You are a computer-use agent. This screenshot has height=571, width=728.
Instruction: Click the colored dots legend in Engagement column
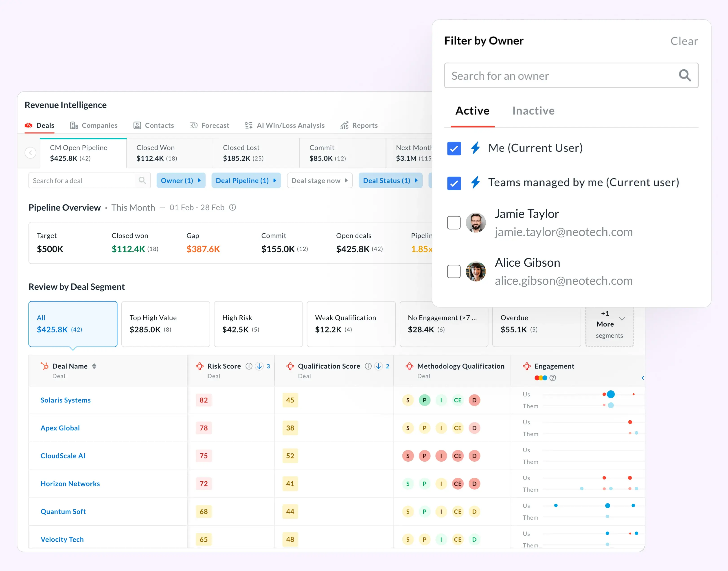click(540, 378)
